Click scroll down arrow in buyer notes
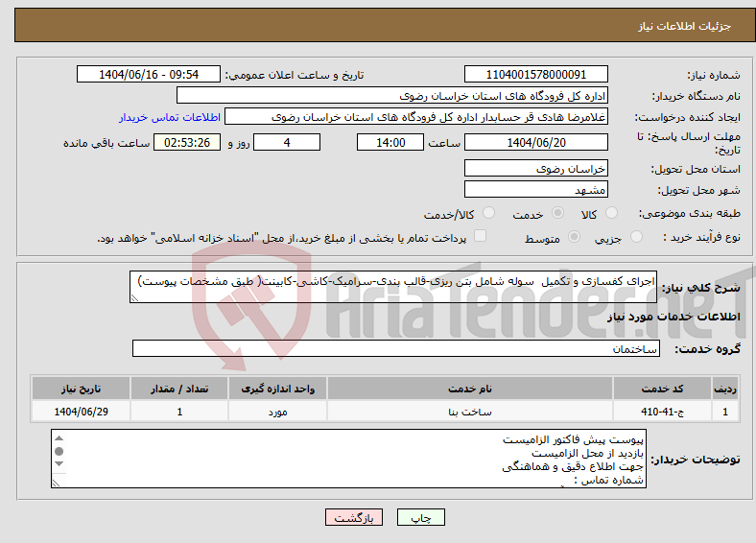The width and height of the screenshot is (756, 543). (x=59, y=464)
